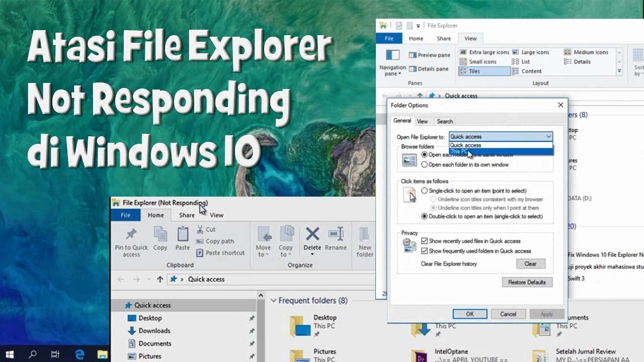Select Tiles layout option
Image resolution: width=644 pixels, height=362 pixels.
484,71
